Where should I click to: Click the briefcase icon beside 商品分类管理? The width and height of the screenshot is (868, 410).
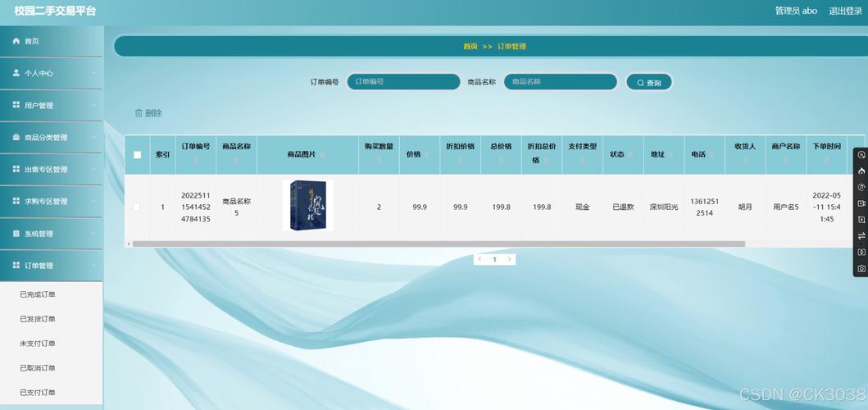[16, 137]
